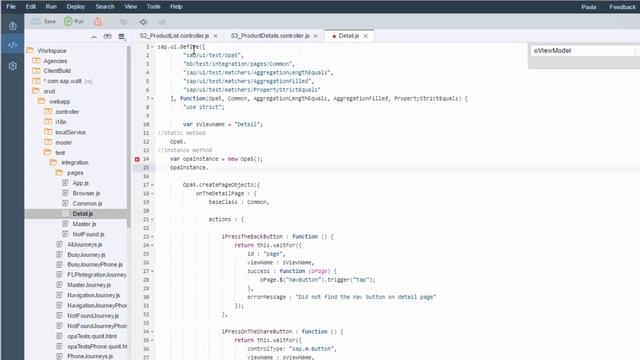The image size is (640, 360).
Task: Navigate forward with right arrow toolbar icon
Action: [x=162, y=22]
